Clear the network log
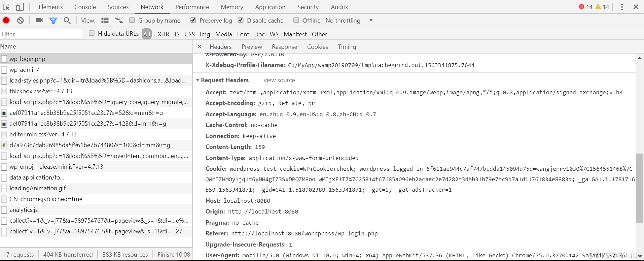This screenshot has height=261, width=644. pyautogui.click(x=21, y=21)
